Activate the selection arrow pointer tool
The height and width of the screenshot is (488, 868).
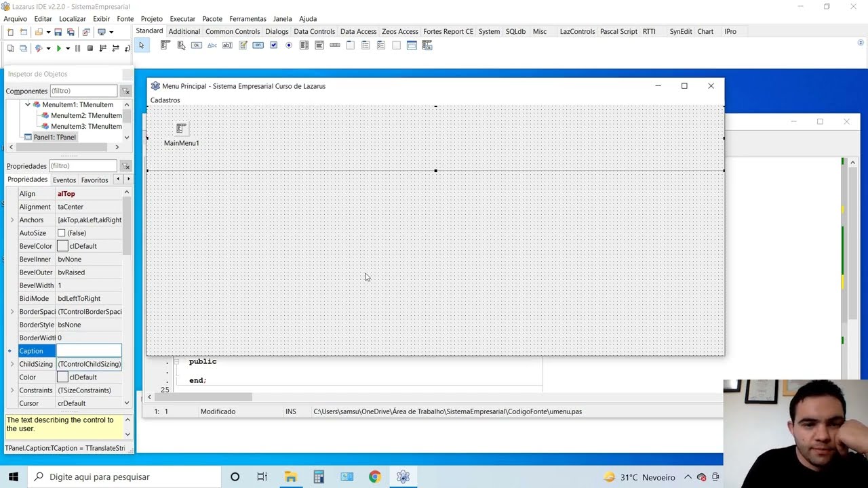tap(142, 45)
